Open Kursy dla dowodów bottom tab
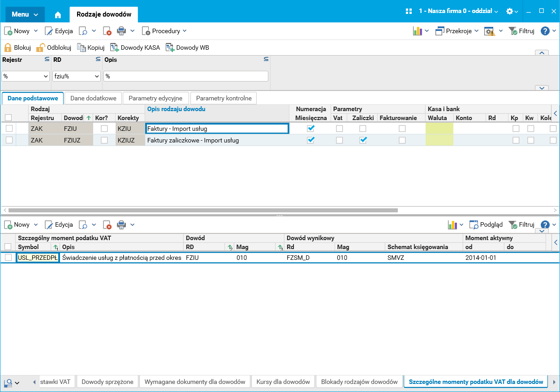 coord(283,382)
